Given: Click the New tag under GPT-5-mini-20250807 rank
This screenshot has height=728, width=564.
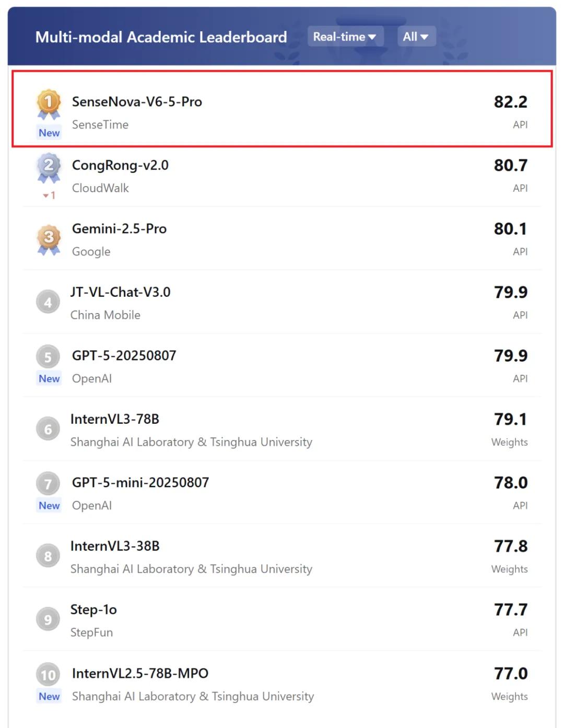Looking at the screenshot, I should coord(49,505).
